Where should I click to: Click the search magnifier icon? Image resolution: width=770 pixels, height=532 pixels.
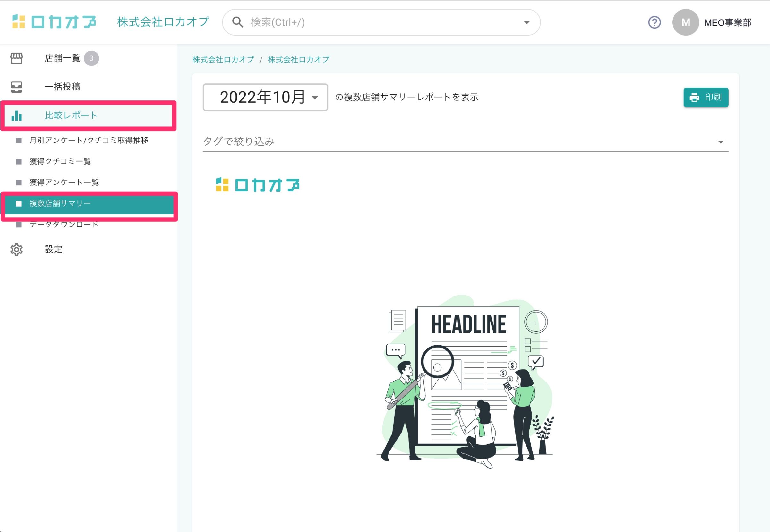pyautogui.click(x=238, y=22)
